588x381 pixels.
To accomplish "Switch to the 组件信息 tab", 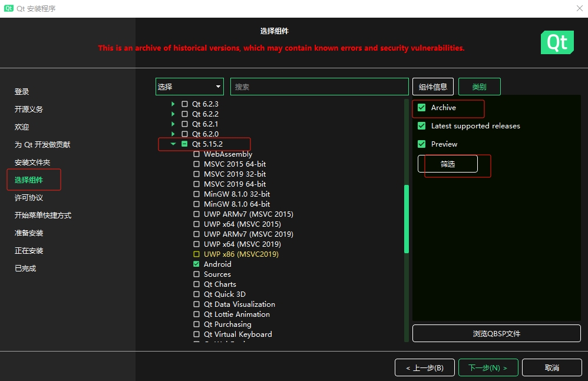I will (x=432, y=87).
